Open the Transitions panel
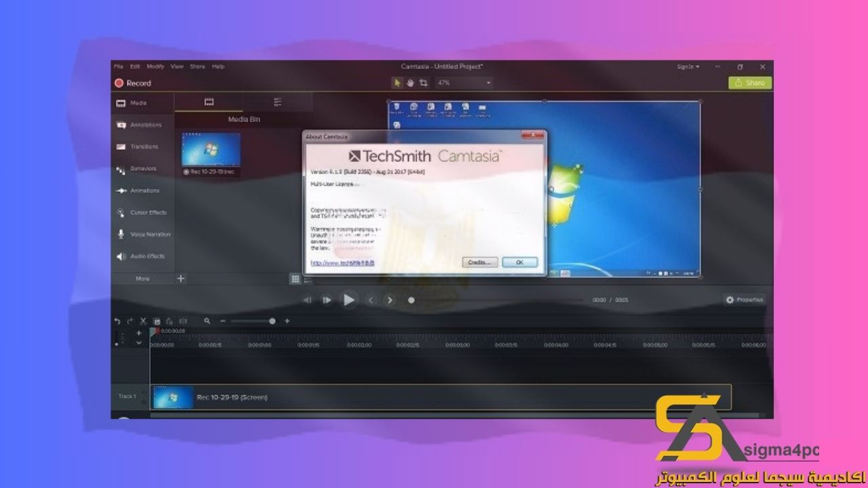Image resolution: width=868 pixels, height=488 pixels. (x=142, y=146)
